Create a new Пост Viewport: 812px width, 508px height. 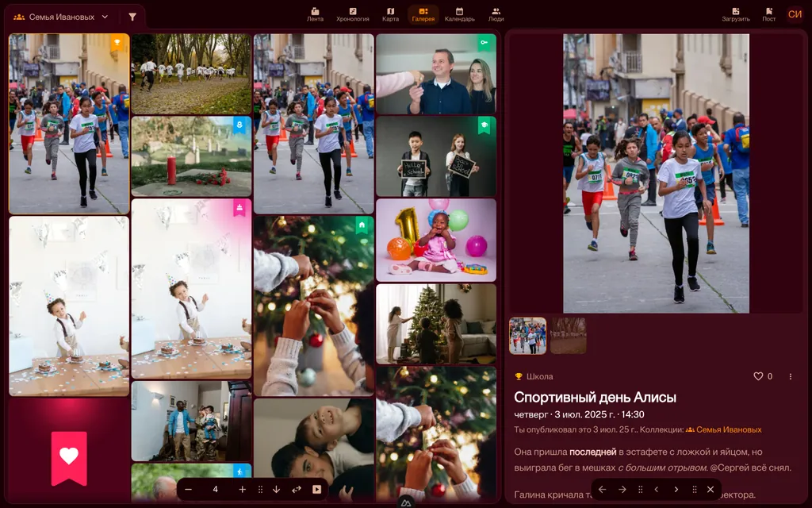pos(769,14)
